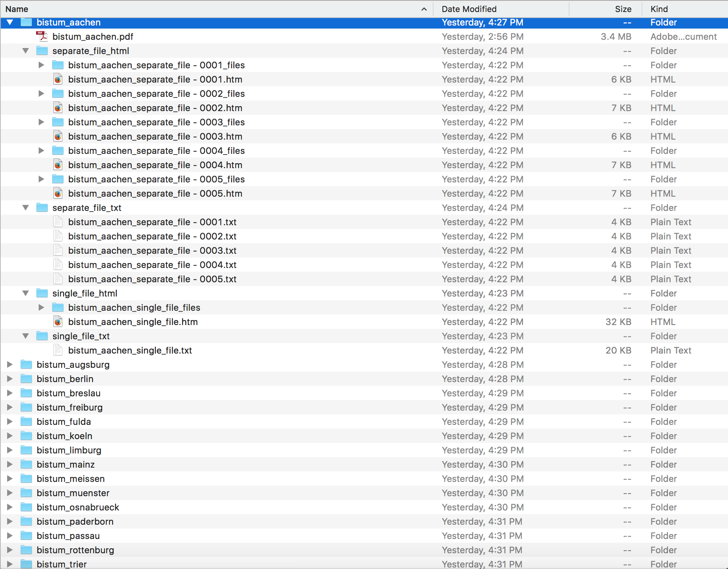The image size is (728, 569).
Task: Expand the bistum_koeln folder
Action: tap(10, 436)
